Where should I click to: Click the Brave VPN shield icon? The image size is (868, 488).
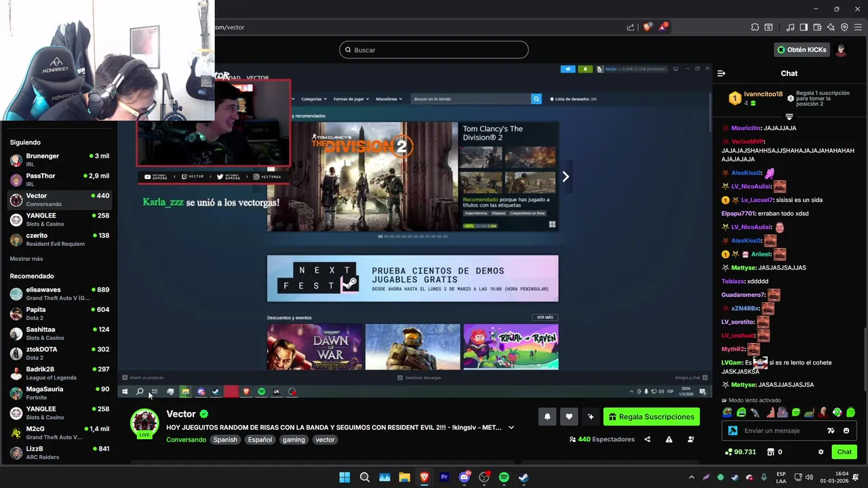(844, 27)
